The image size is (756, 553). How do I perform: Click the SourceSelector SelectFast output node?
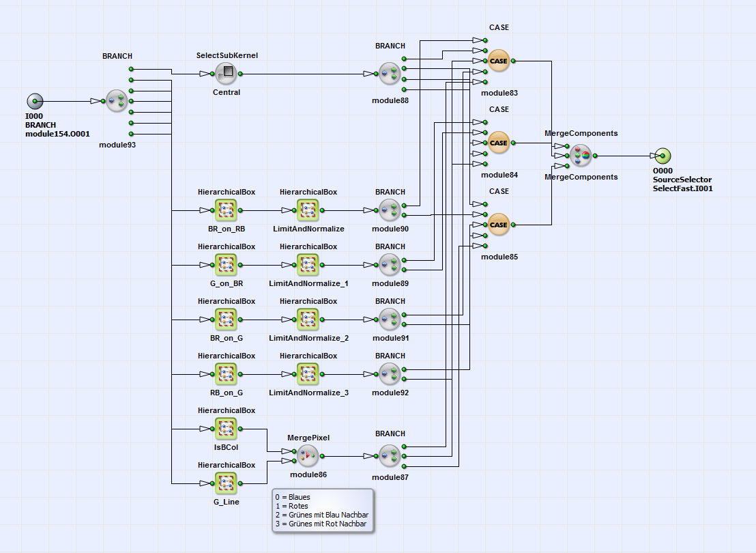662,155
